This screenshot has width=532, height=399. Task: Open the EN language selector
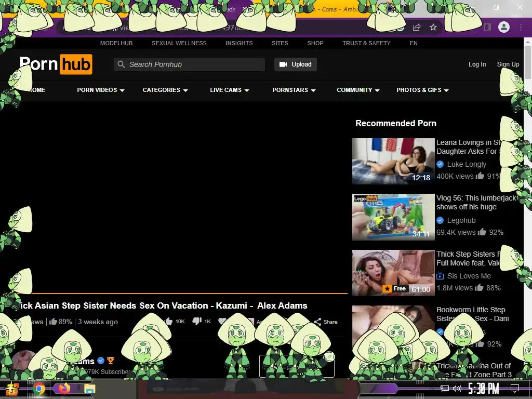click(413, 43)
